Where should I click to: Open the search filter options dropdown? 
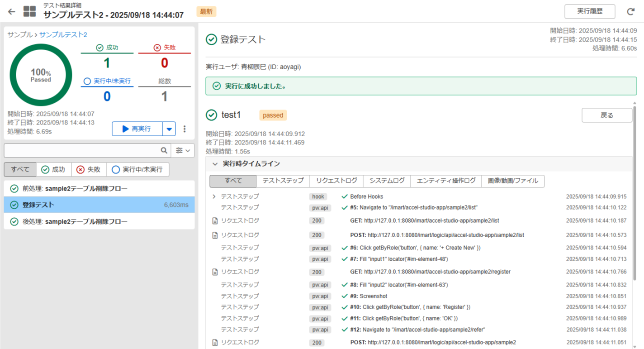(x=183, y=150)
